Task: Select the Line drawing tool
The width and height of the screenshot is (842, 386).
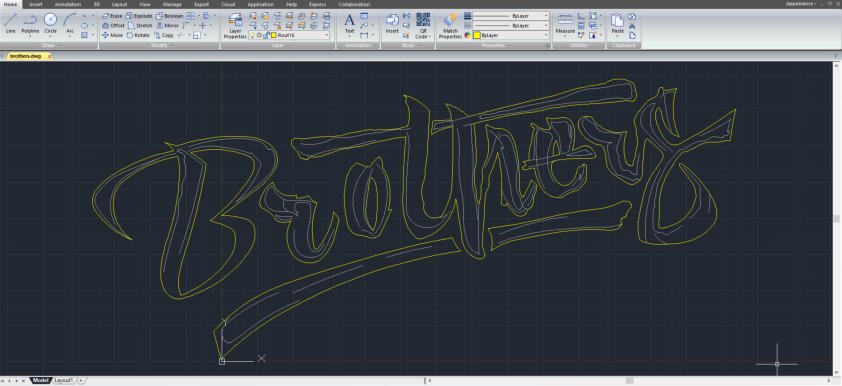Action: 10,24
